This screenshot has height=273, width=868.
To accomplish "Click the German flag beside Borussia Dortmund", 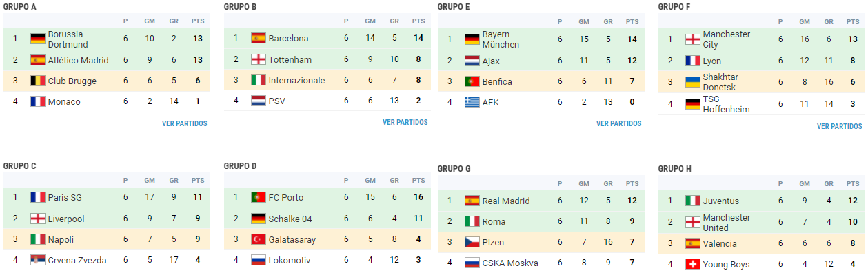I will coord(38,39).
